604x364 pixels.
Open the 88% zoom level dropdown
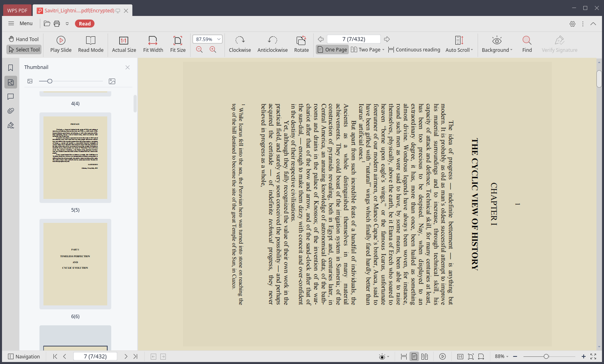502,356
